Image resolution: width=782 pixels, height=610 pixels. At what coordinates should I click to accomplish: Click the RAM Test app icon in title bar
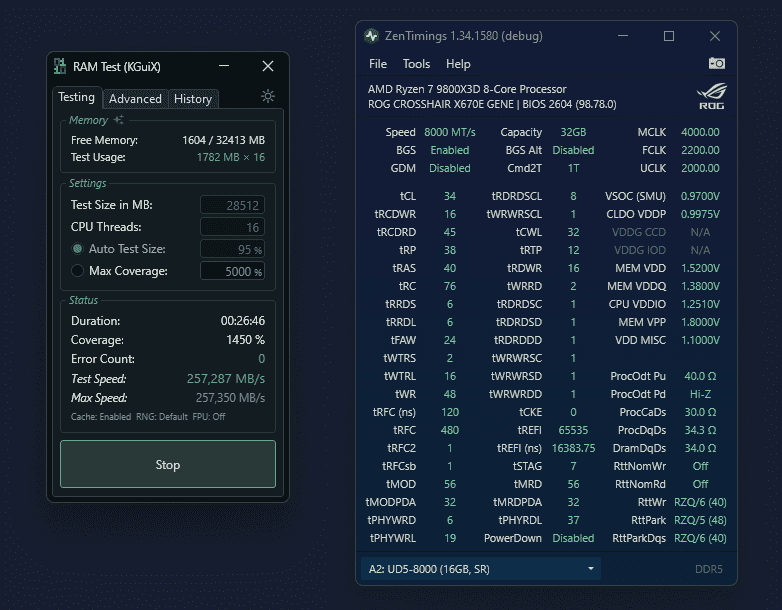pyautogui.click(x=60, y=66)
